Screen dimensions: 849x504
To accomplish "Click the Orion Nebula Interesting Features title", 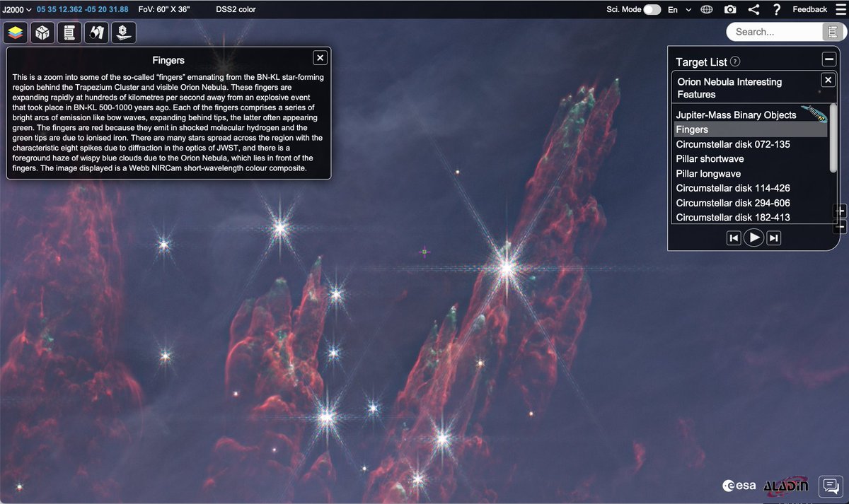I will click(729, 88).
